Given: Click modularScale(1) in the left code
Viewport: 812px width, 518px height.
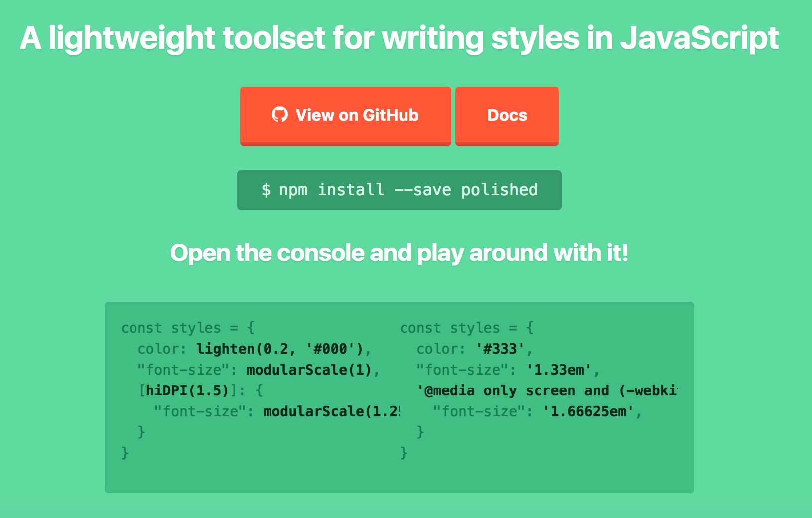Looking at the screenshot, I should 309,370.
